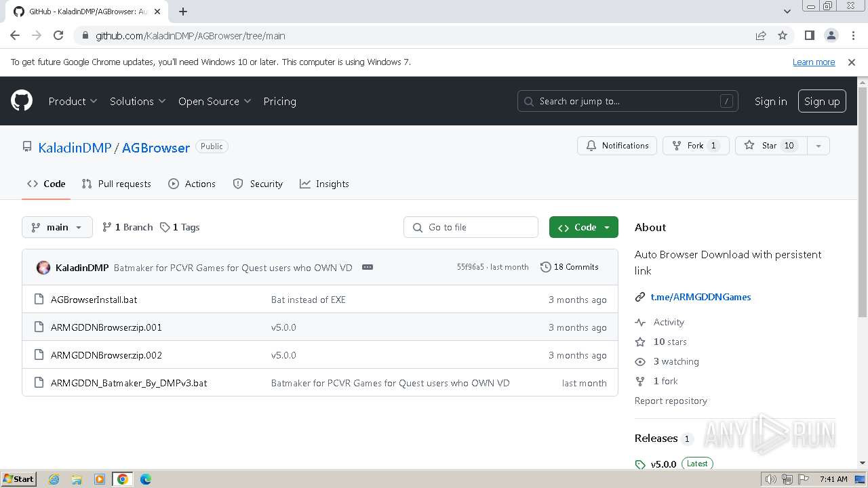This screenshot has width=868, height=488.
Task: Switch to the Pull requests tab
Action: pyautogui.click(x=116, y=184)
